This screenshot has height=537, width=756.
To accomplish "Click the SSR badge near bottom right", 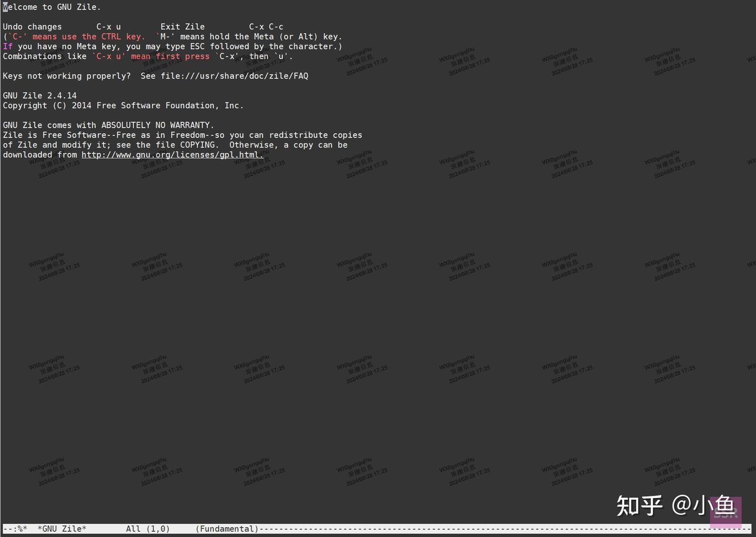I will pos(726,511).
